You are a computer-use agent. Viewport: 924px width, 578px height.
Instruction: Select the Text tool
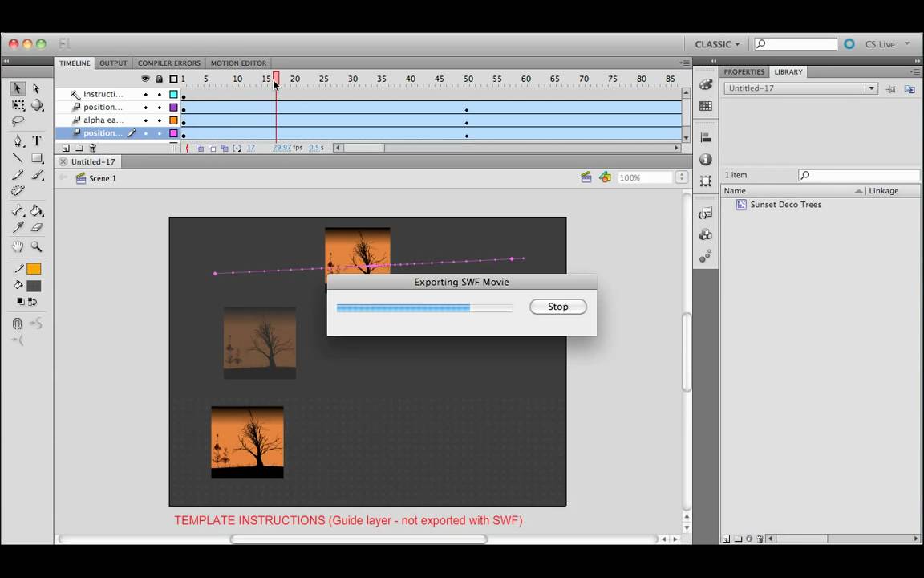pyautogui.click(x=37, y=140)
